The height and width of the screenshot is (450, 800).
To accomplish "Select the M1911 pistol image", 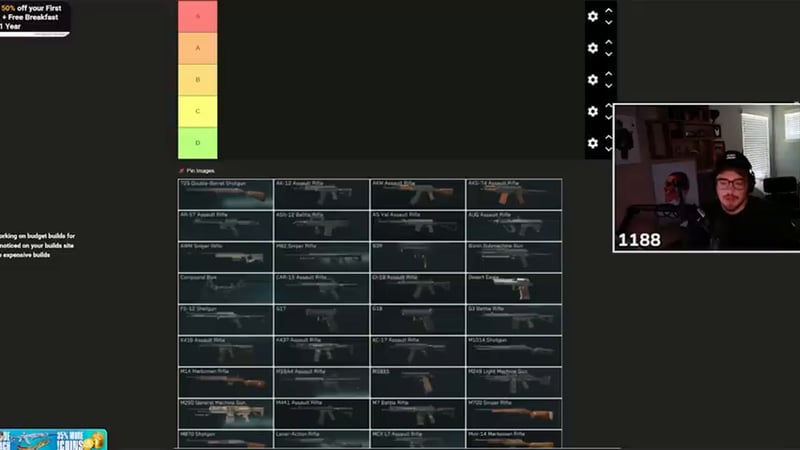I will (417, 382).
